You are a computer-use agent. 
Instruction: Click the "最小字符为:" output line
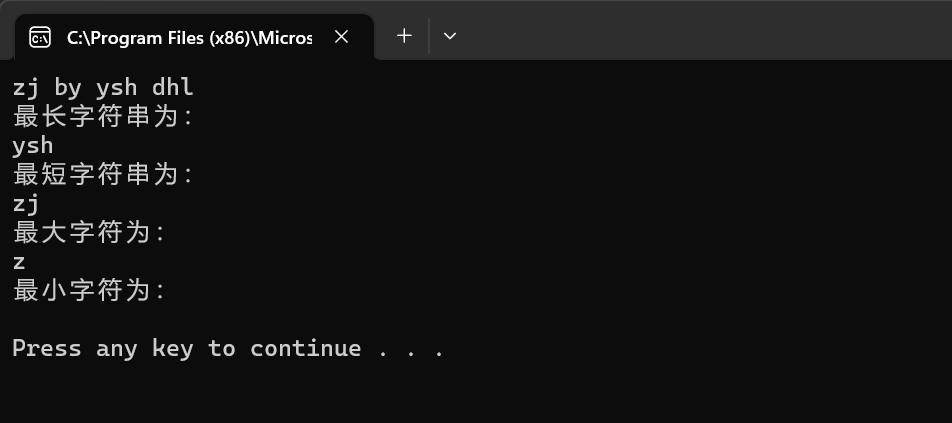tap(88, 291)
